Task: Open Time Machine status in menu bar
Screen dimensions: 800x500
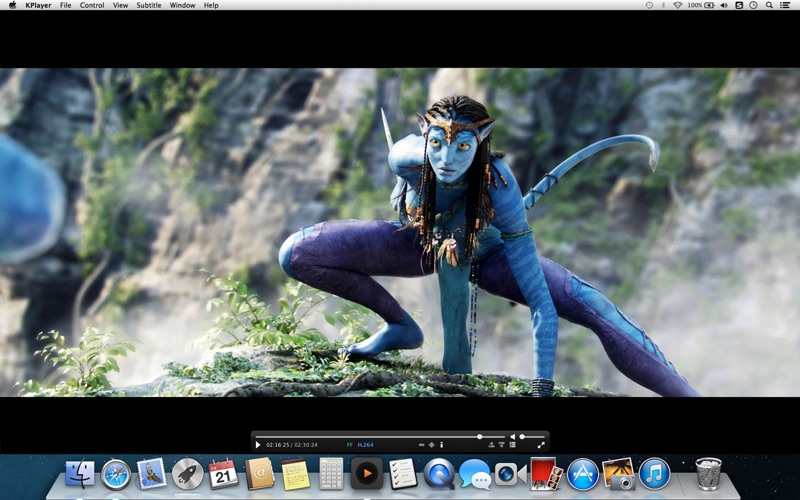Action: click(x=649, y=5)
